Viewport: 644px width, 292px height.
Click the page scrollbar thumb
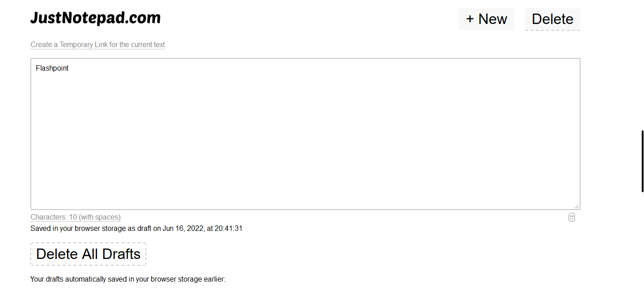(642, 161)
